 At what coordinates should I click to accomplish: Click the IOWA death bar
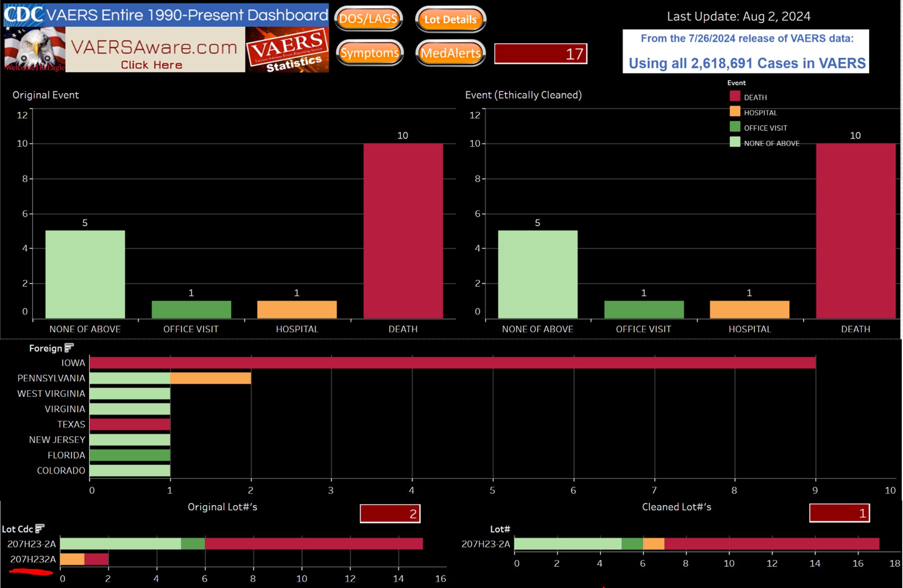tap(453, 363)
